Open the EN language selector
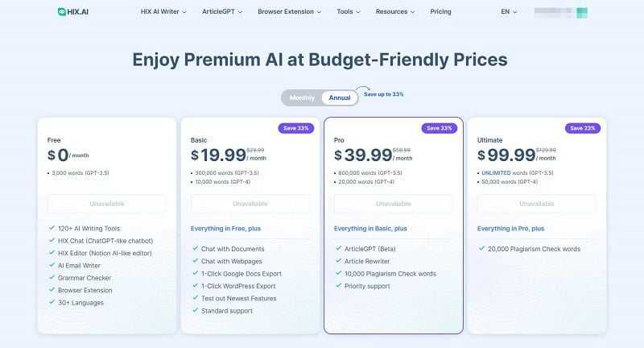The width and height of the screenshot is (644, 348). coord(509,12)
